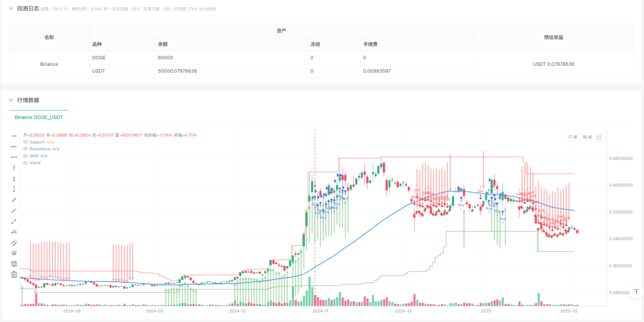Select the price label marker tool
The height and width of the screenshot is (322, 644).
pyautogui.click(x=14, y=232)
